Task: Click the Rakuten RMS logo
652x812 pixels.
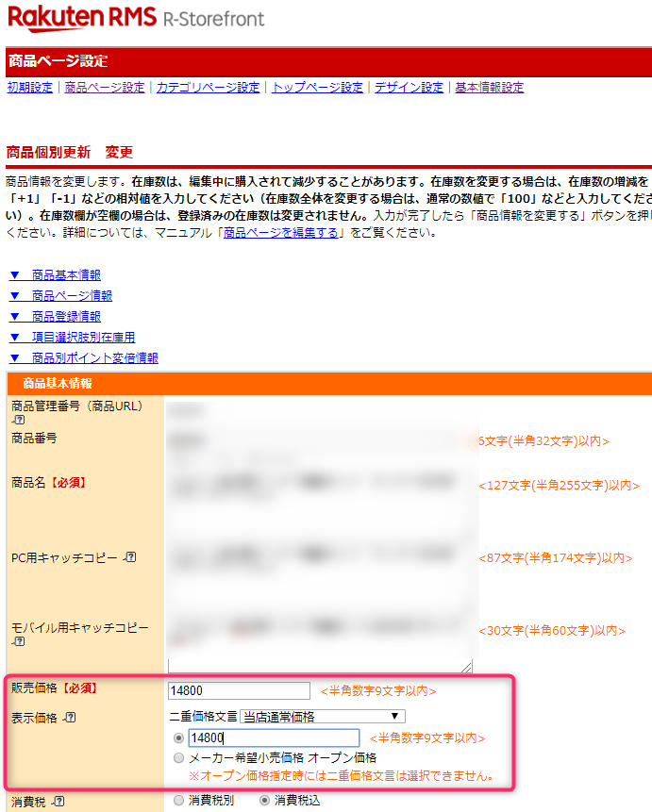Action: (82, 18)
